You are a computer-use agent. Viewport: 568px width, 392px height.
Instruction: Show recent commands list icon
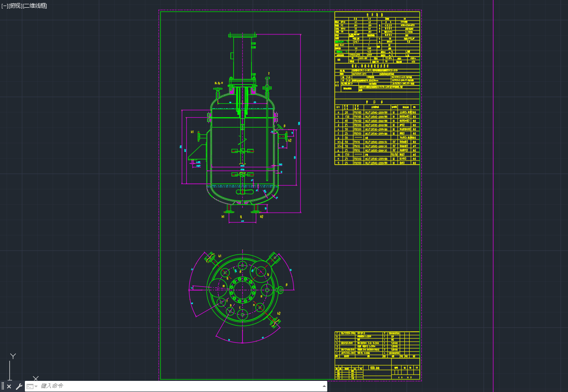(x=32, y=386)
